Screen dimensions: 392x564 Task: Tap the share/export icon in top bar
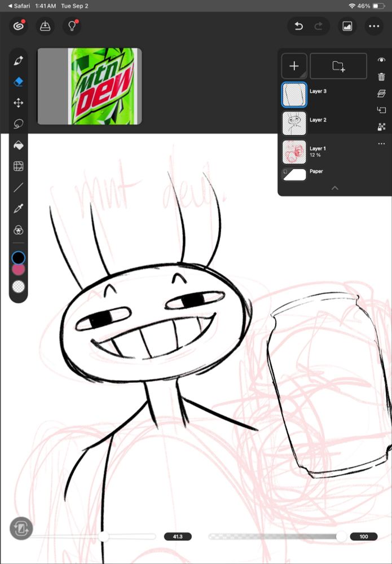45,27
